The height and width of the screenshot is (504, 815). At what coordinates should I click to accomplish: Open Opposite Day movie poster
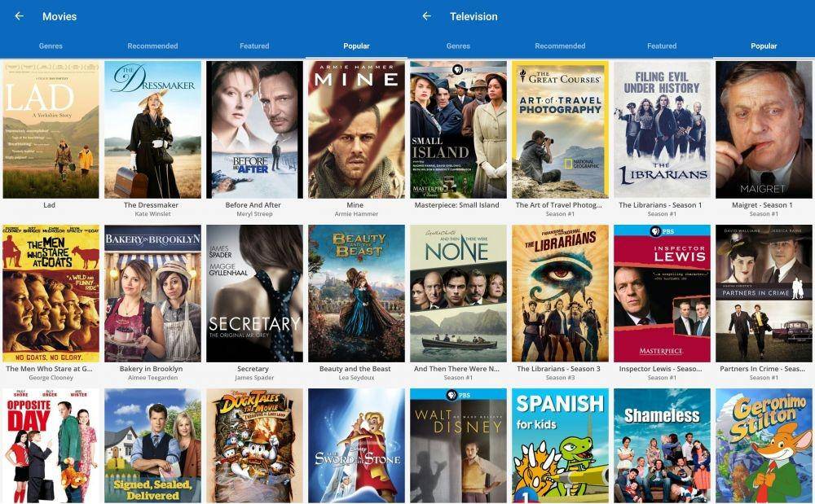pyautogui.click(x=51, y=446)
